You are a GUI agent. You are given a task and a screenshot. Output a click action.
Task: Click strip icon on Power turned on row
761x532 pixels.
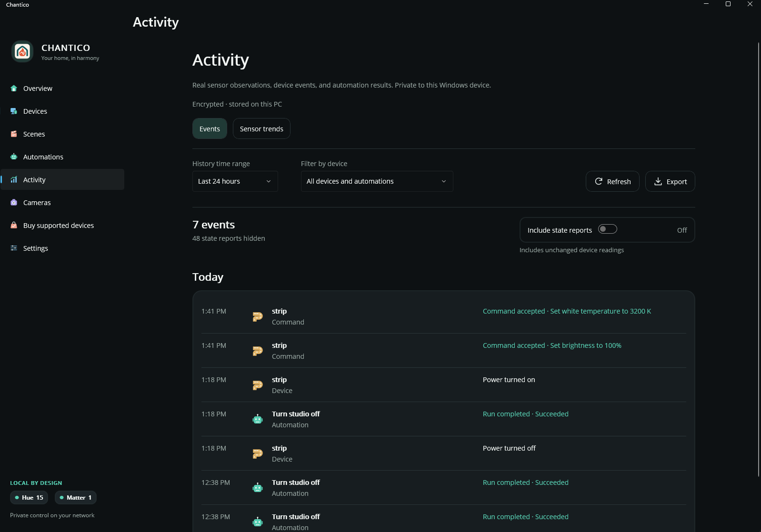(258, 385)
